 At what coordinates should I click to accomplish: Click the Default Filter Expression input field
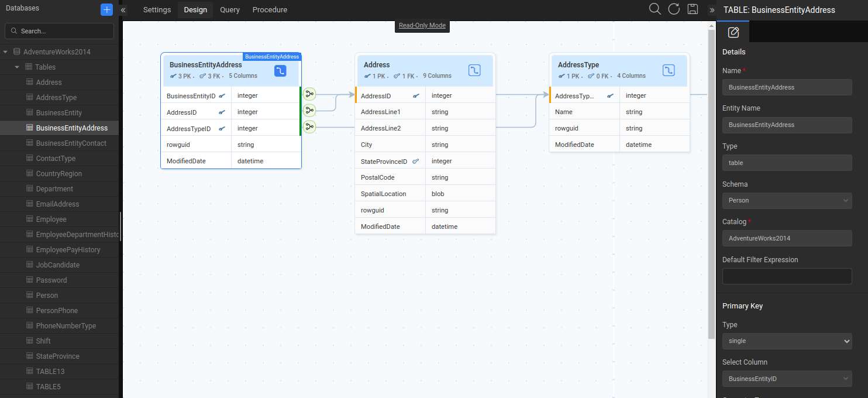point(787,276)
